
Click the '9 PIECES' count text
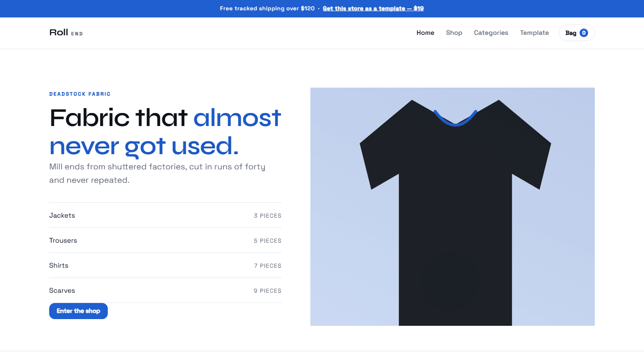click(267, 291)
